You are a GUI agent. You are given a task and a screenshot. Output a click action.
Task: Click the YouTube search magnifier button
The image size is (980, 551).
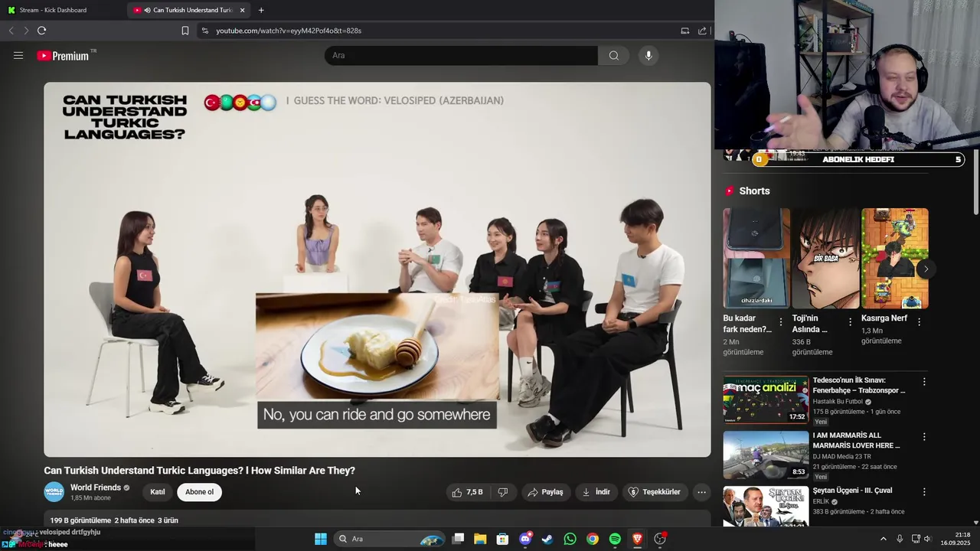coord(613,55)
